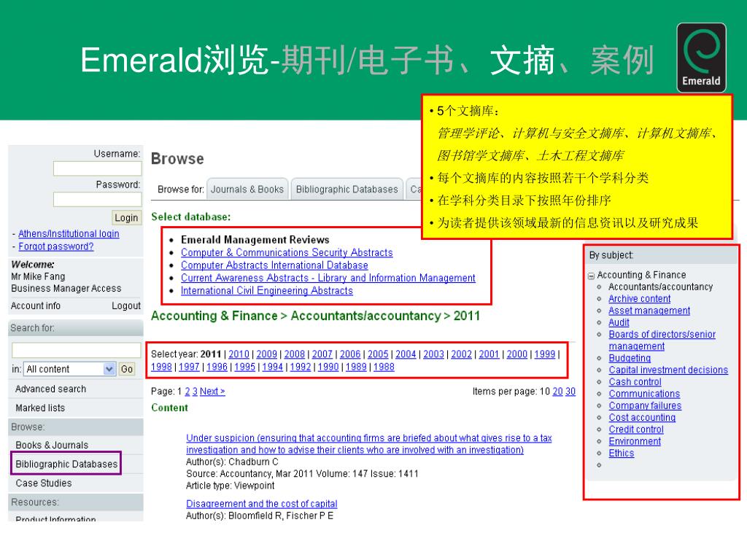Open Communications subject
The width and height of the screenshot is (747, 560).
pos(644,394)
